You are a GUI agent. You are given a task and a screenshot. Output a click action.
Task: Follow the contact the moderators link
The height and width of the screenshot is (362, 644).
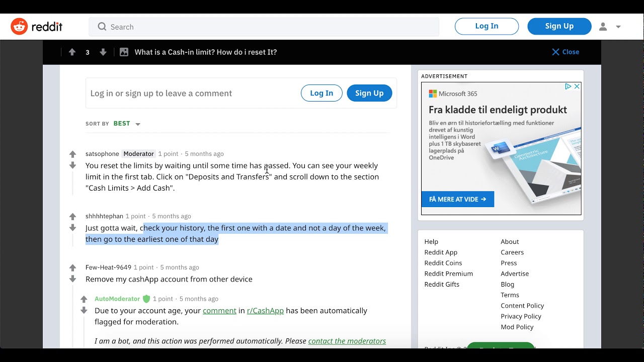(347, 341)
